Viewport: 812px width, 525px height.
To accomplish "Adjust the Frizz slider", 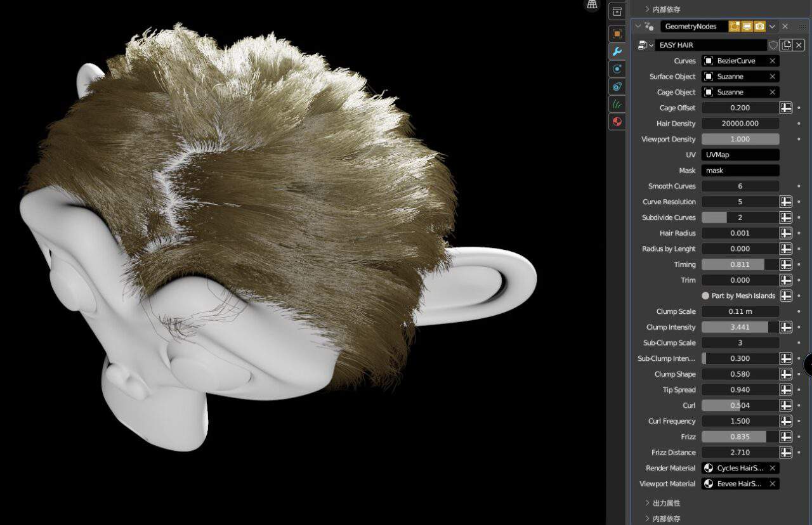I will point(740,437).
